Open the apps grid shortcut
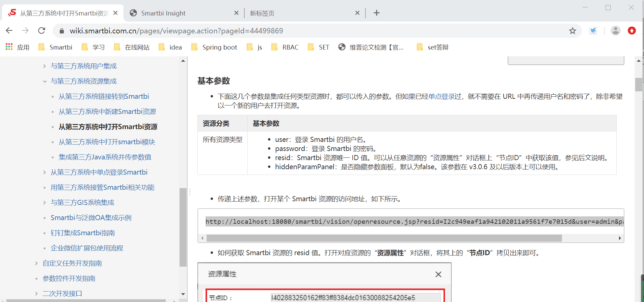Viewport: 644px width, 302px height. click(x=18, y=47)
